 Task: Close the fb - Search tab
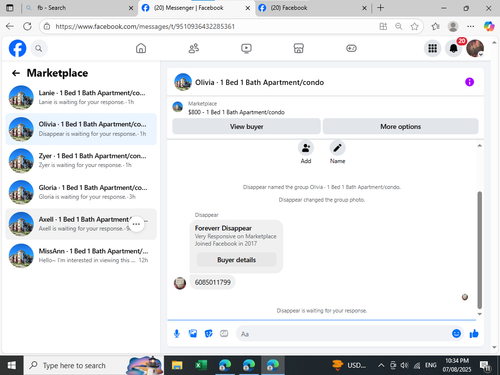[x=131, y=8]
